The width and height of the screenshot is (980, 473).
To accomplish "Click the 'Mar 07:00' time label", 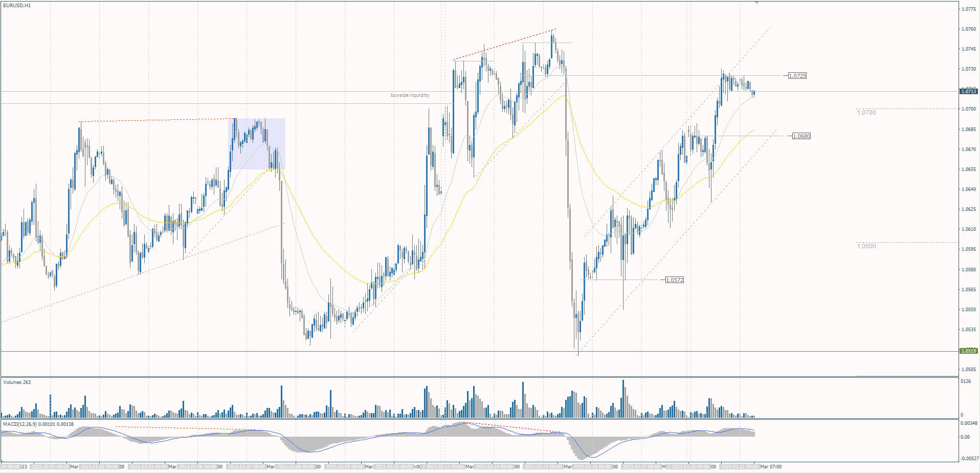I will (771, 467).
